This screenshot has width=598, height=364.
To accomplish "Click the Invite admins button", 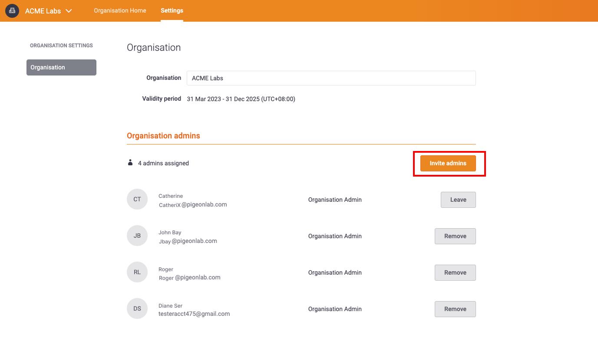I will pos(448,164).
